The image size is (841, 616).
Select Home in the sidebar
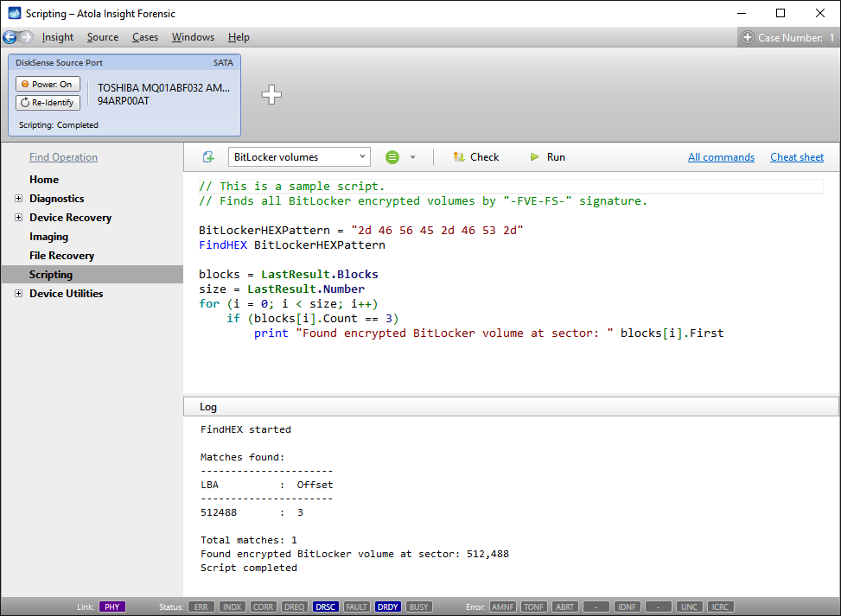(x=44, y=180)
